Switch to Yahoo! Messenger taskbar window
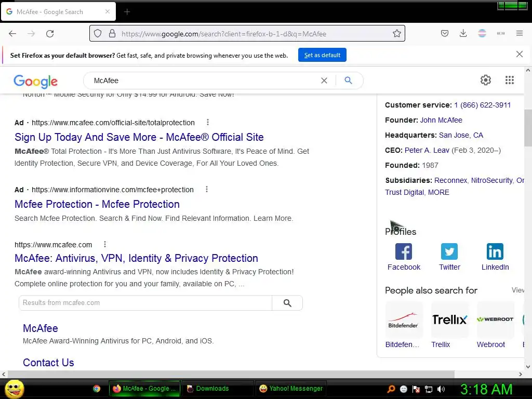Viewport: 532px width, 399px height. point(291,389)
